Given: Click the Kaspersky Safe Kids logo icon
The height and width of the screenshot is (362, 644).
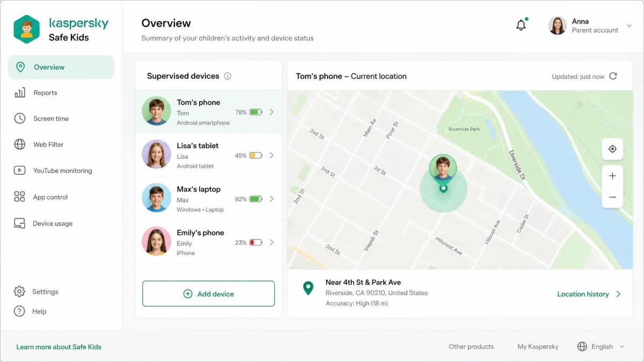Looking at the screenshot, I should point(27,29).
